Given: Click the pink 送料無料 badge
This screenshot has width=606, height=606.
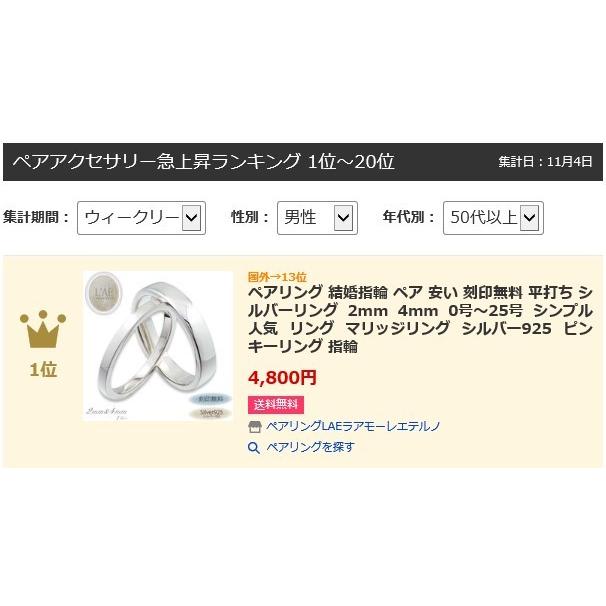Looking at the screenshot, I should (276, 405).
